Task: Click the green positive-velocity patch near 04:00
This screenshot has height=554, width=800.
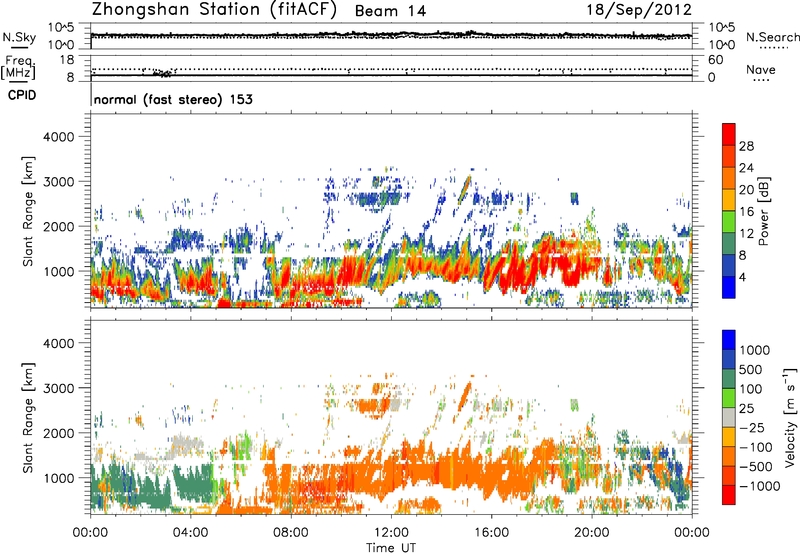Action: tap(193, 483)
